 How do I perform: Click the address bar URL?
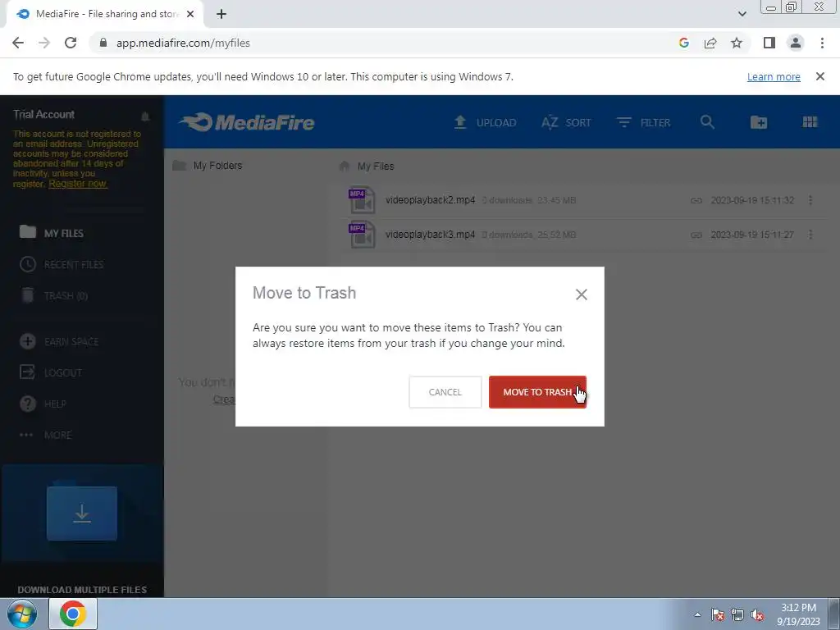tap(183, 43)
